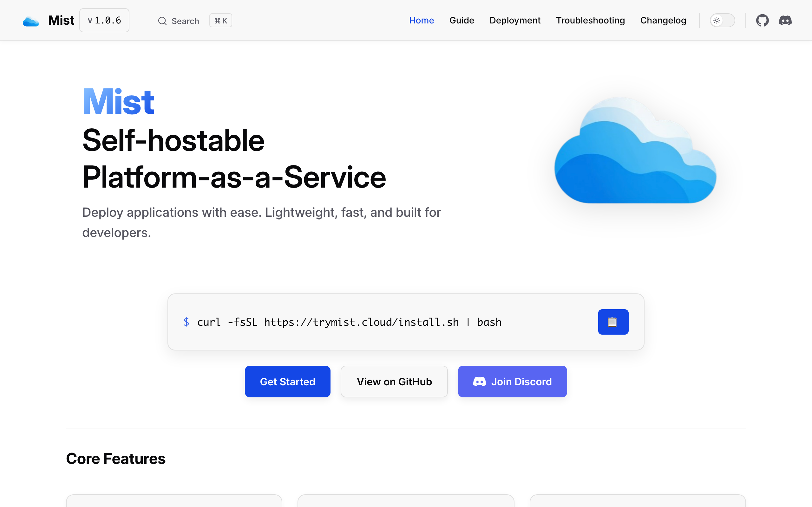Click the v1.0.6 version badge
Viewport: 812px width, 507px height.
click(x=104, y=21)
